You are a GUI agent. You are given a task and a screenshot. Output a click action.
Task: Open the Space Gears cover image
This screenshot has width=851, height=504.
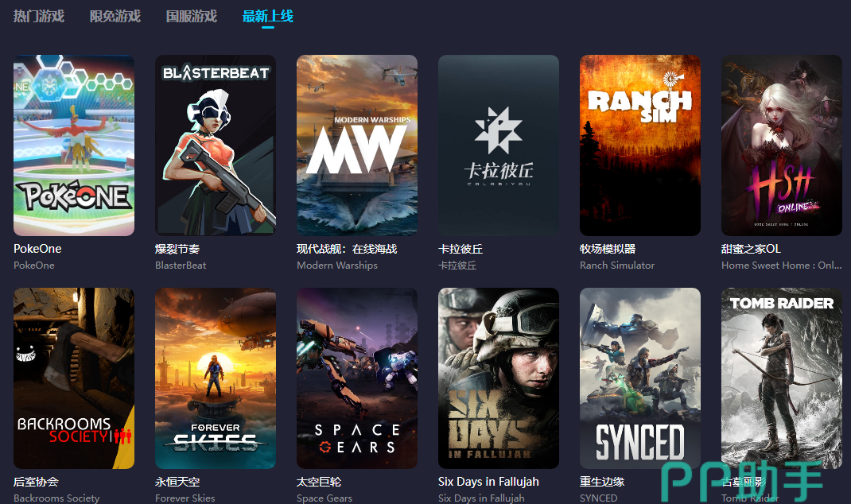pyautogui.click(x=357, y=378)
